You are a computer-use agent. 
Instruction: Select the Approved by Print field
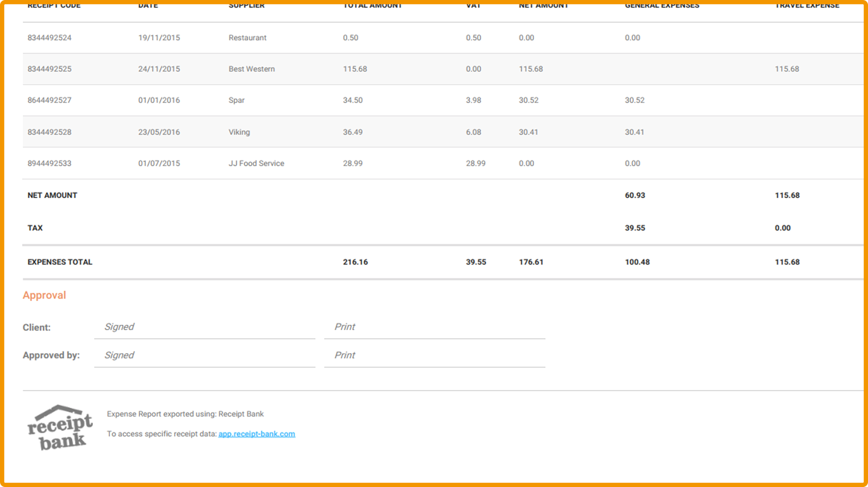(x=435, y=355)
